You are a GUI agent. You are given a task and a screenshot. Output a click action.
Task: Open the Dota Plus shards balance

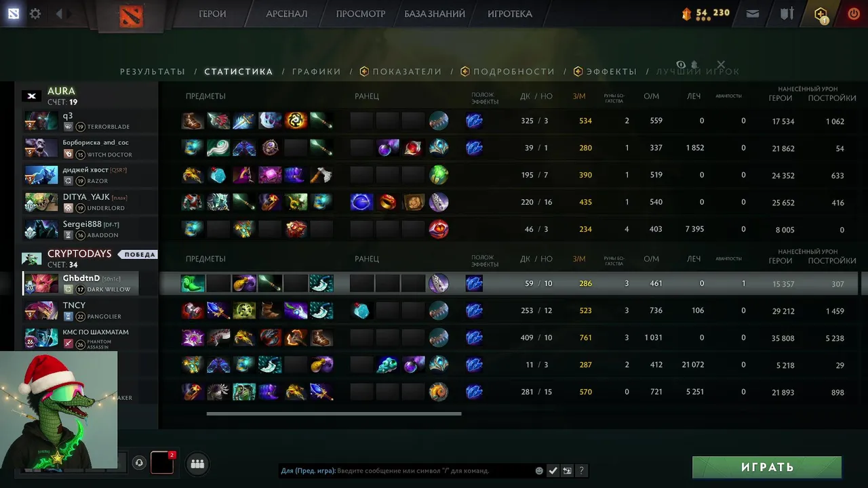point(706,13)
